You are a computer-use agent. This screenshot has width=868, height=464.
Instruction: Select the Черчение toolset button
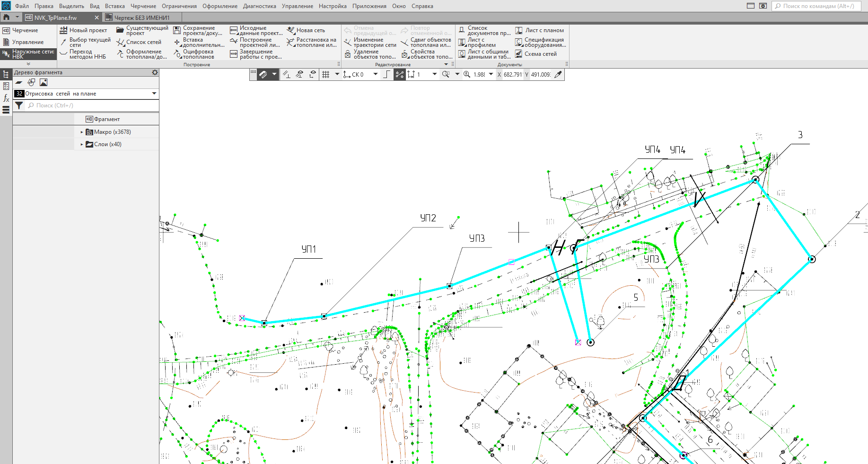(25, 30)
